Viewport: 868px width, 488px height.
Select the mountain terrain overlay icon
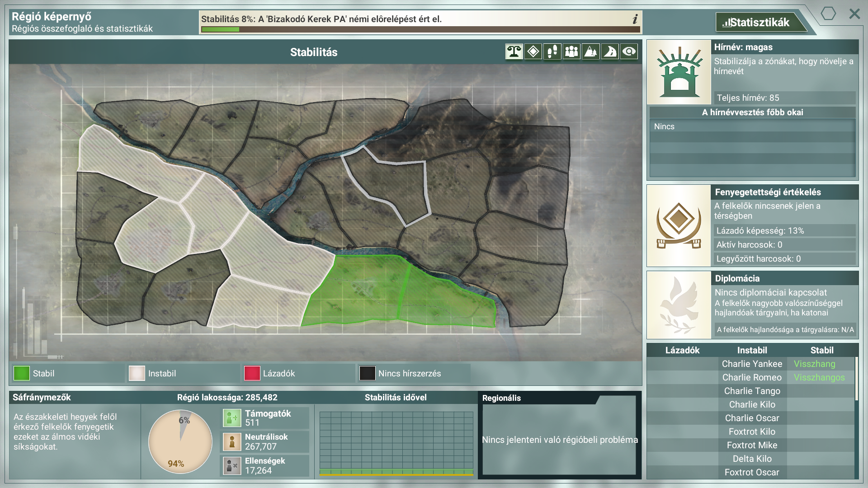[590, 52]
